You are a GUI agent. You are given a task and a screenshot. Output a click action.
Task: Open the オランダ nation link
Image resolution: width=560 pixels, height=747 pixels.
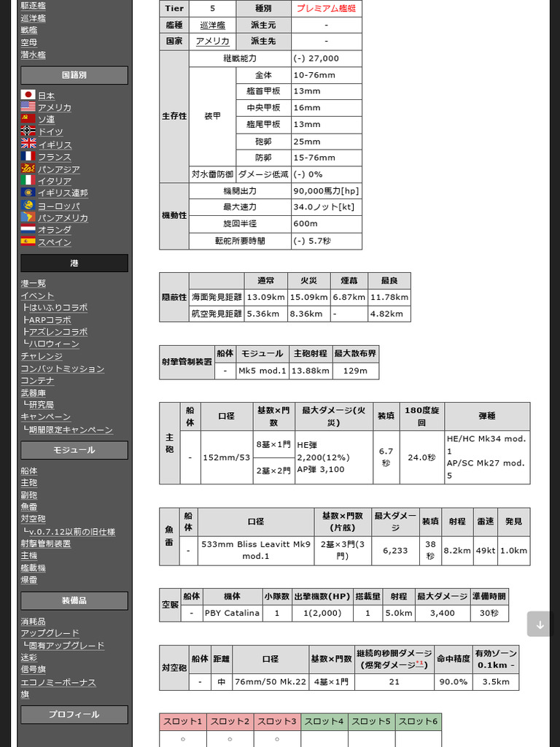point(55,230)
